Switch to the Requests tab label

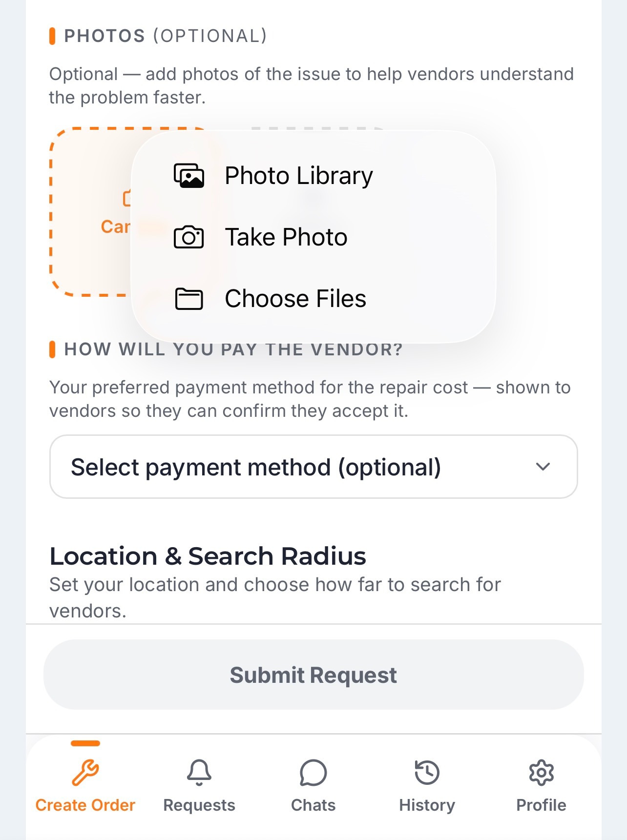click(199, 805)
